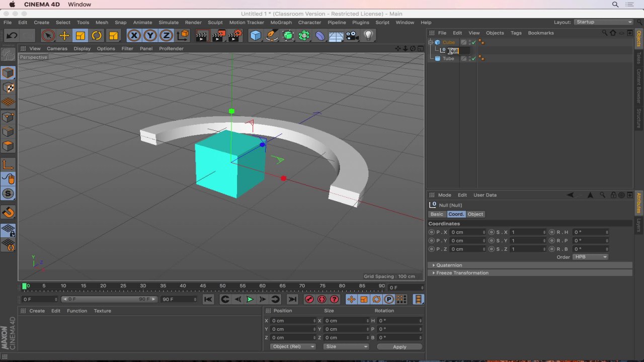This screenshot has width=644, height=362.
Task: Click the Apply button
Action: (x=399, y=346)
